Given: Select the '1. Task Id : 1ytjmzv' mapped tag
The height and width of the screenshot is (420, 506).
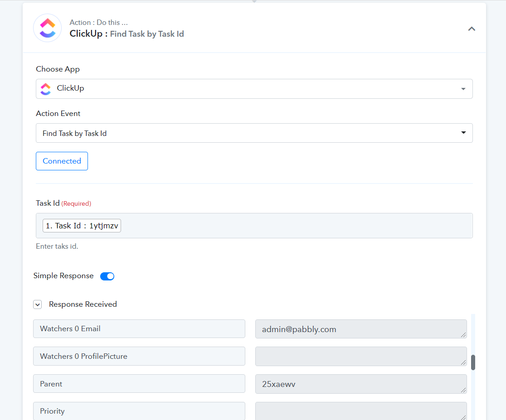Looking at the screenshot, I should point(82,226).
